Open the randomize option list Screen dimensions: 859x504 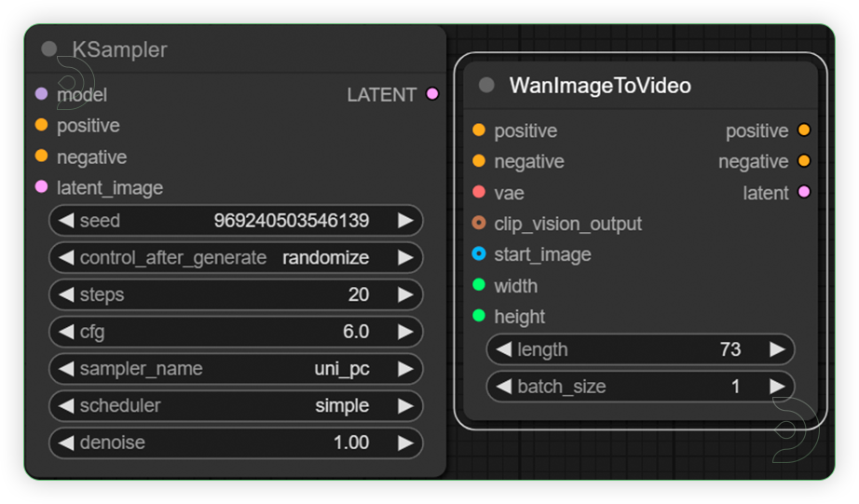pos(325,257)
